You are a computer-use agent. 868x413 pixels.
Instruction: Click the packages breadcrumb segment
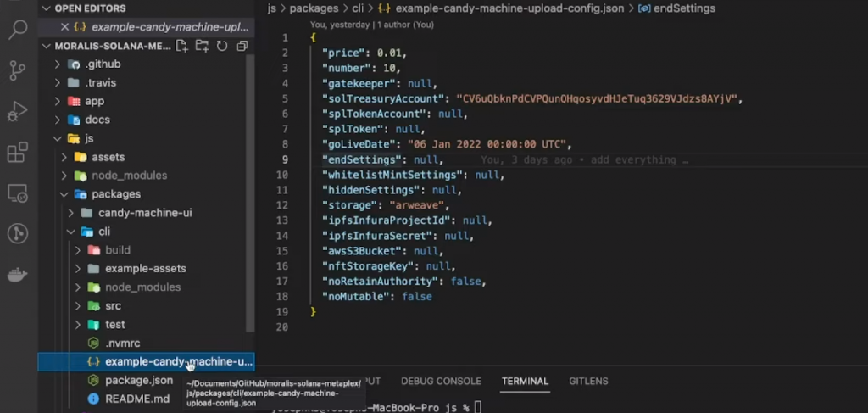coord(314,8)
